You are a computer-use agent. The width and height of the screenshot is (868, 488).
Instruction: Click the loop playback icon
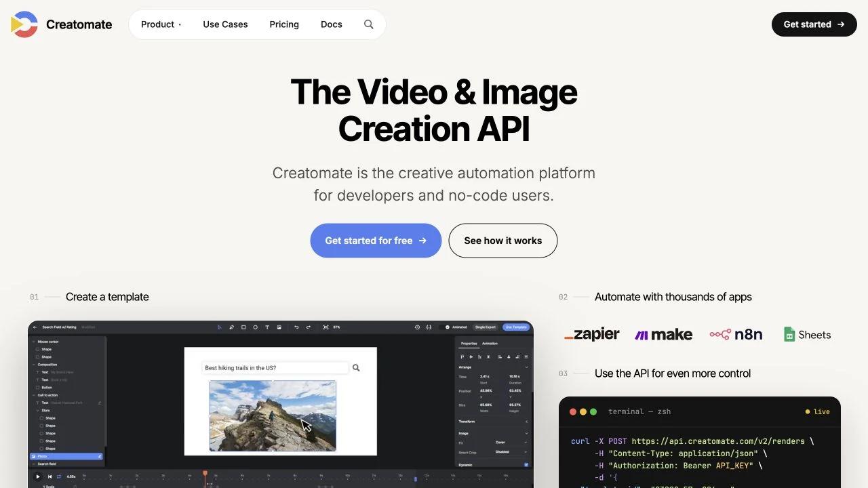59,476
